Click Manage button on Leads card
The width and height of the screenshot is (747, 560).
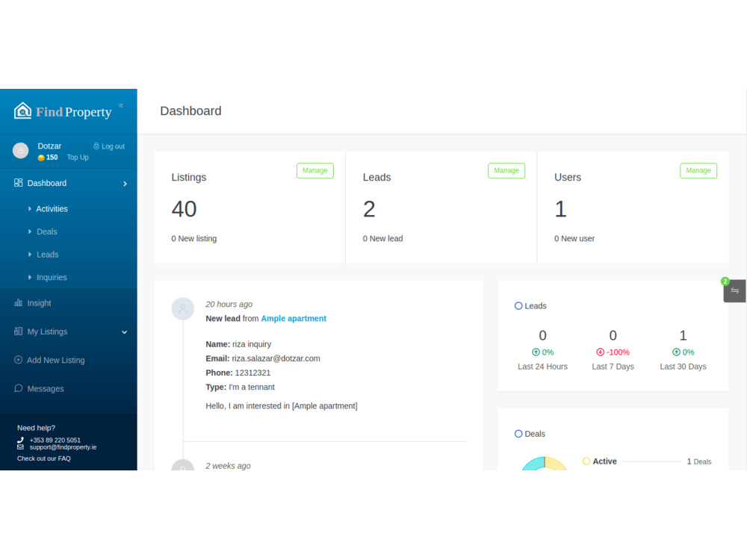(506, 170)
